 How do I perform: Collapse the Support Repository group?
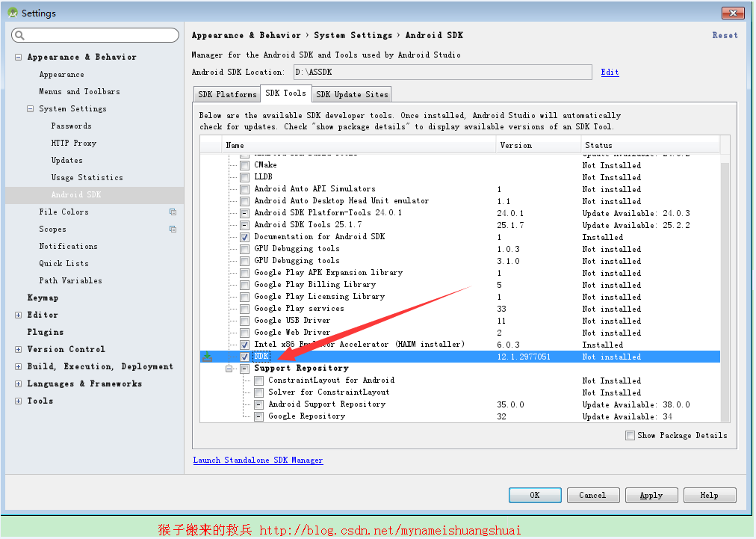229,369
